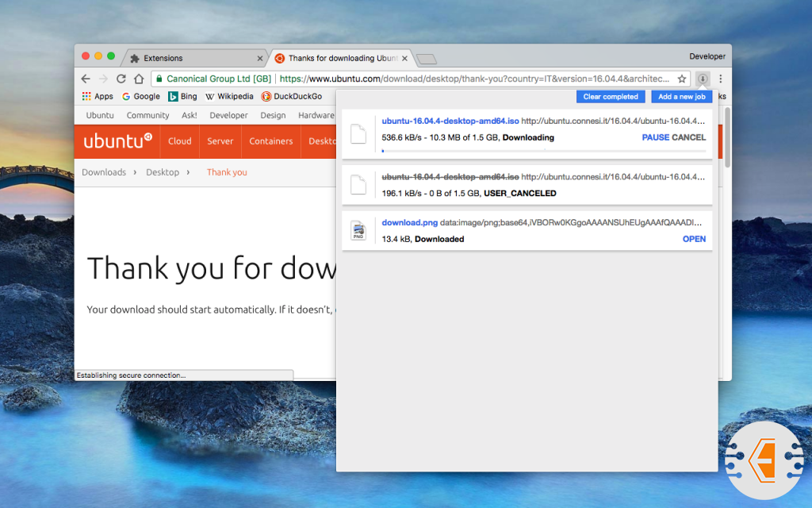Select Cloud in the Ubuntu navigation bar

click(x=180, y=141)
